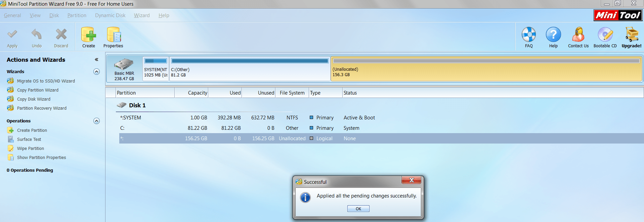Open the Properties toolbar icon
The width and height of the screenshot is (644, 222).
(114, 35)
